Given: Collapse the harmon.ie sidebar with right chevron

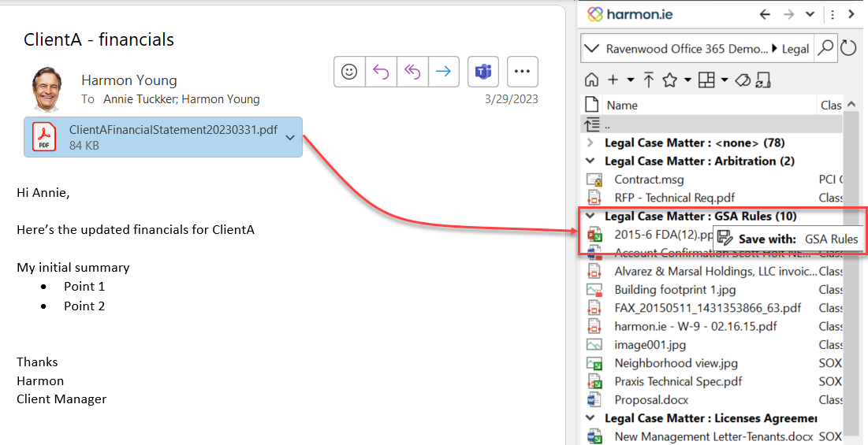Looking at the screenshot, I should click(851, 14).
